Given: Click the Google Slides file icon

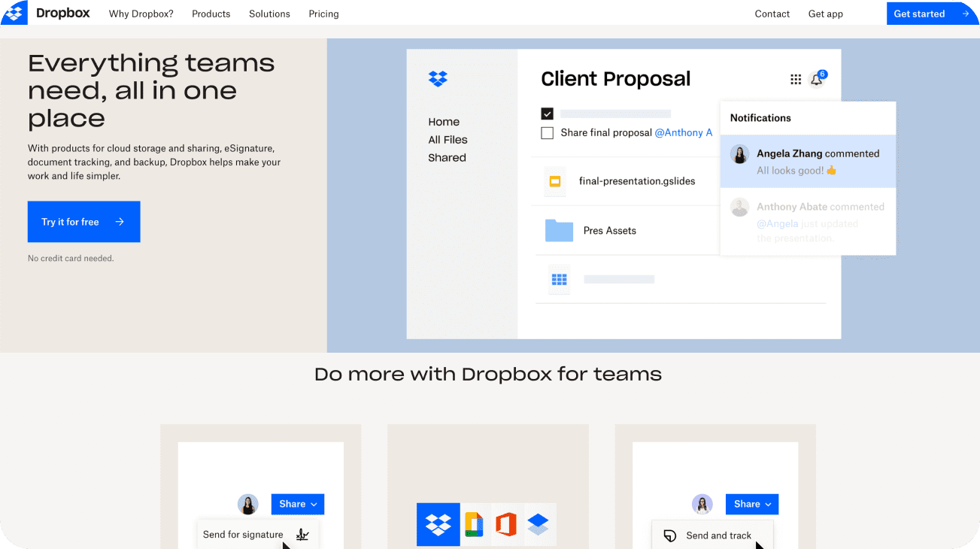Looking at the screenshot, I should tap(555, 181).
